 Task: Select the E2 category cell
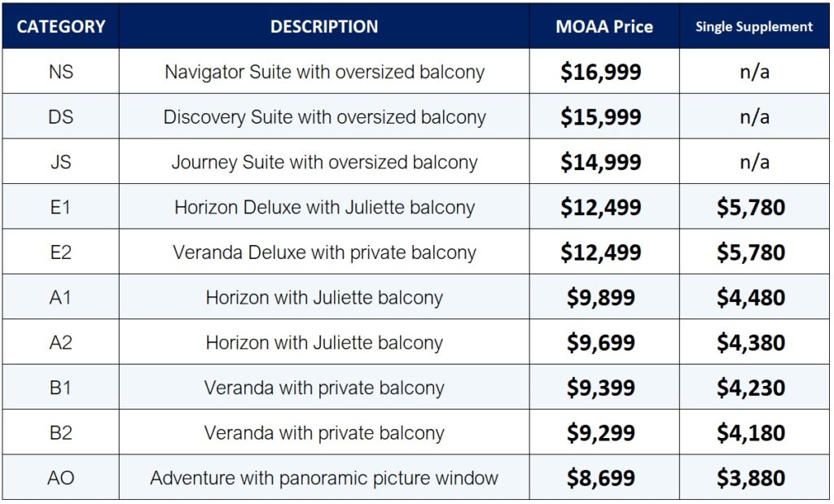pos(61,252)
